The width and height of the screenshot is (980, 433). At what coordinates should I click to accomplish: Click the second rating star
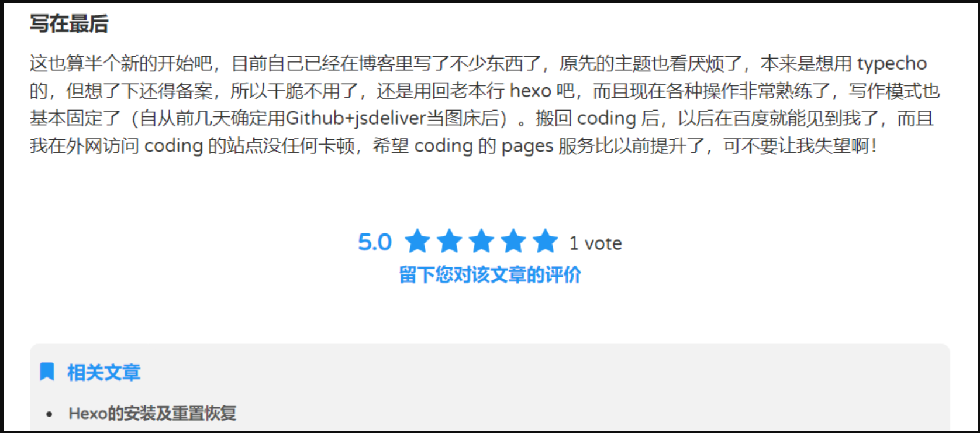(x=450, y=241)
